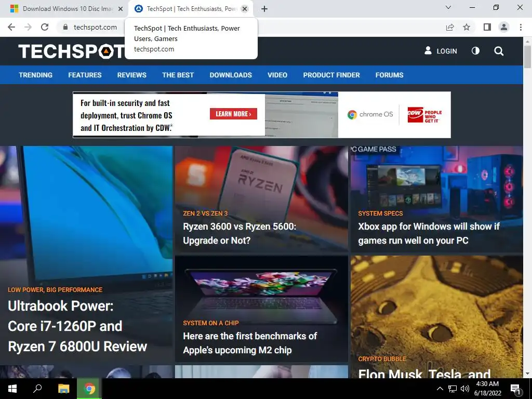Open Chrome three-dot menu
The image size is (532, 399).
(521, 27)
